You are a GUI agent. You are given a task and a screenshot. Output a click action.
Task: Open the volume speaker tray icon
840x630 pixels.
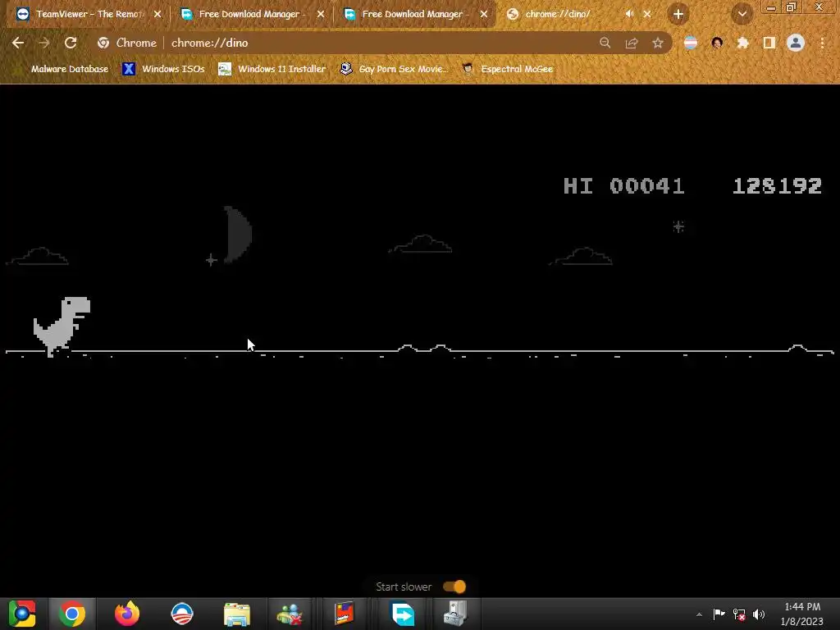[x=759, y=614]
